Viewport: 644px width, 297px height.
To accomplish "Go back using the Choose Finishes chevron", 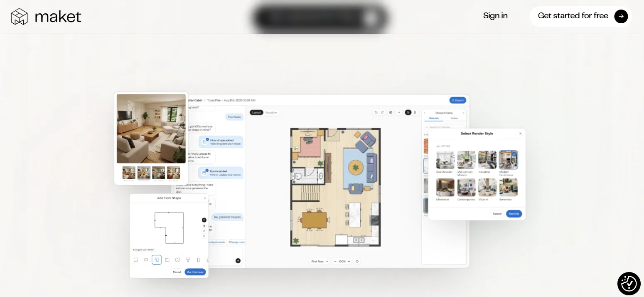I will click(x=425, y=113).
